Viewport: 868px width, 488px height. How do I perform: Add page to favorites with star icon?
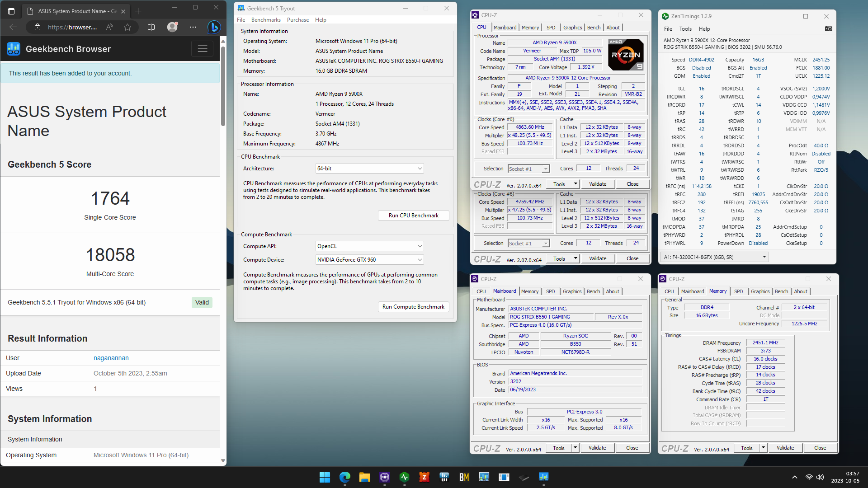pyautogui.click(x=127, y=27)
